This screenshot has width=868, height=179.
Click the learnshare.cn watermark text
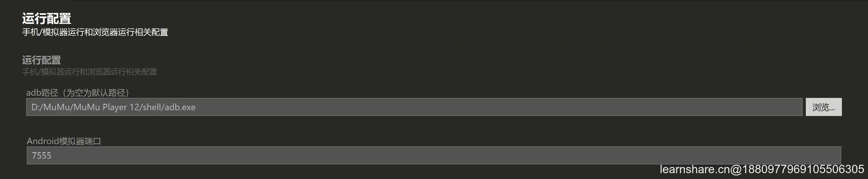point(762,169)
